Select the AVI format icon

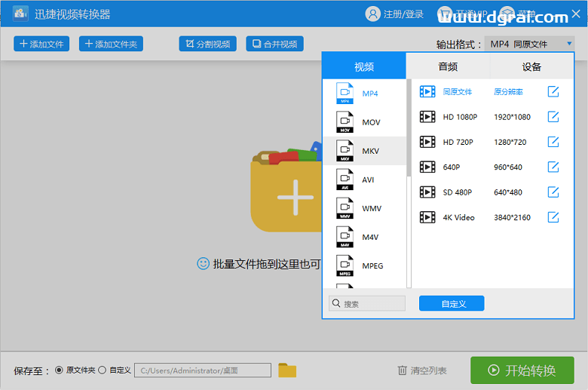[x=345, y=180]
